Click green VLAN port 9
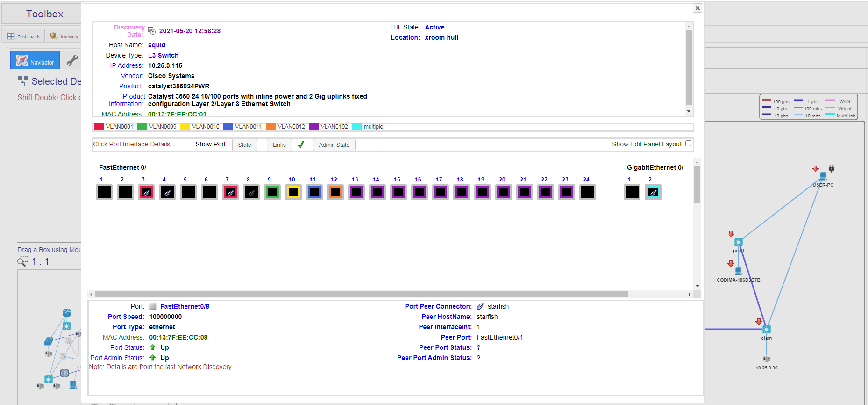This screenshot has width=868, height=405. [x=272, y=192]
